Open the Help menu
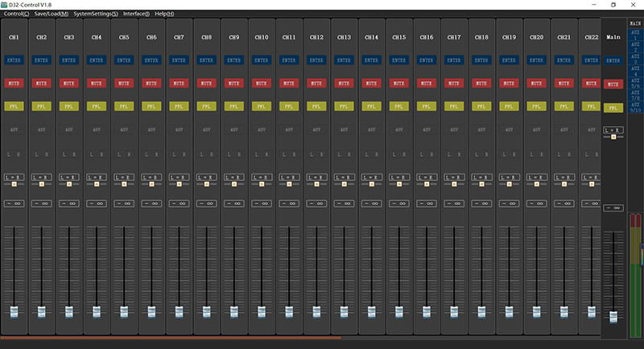The image size is (644, 349). point(164,14)
